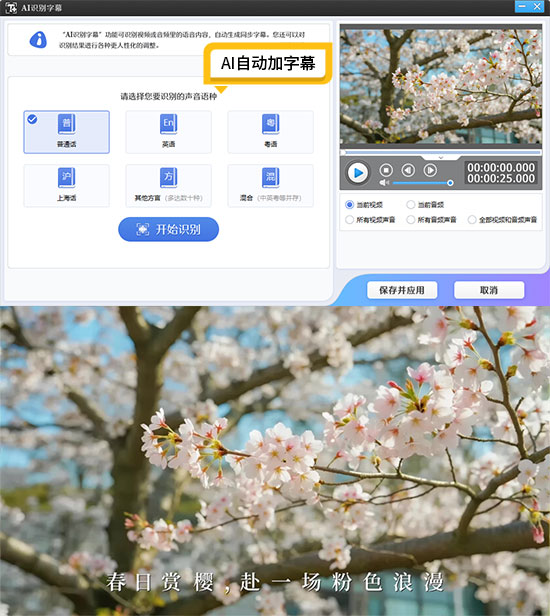Click the video preview thumbnail

click(441, 87)
